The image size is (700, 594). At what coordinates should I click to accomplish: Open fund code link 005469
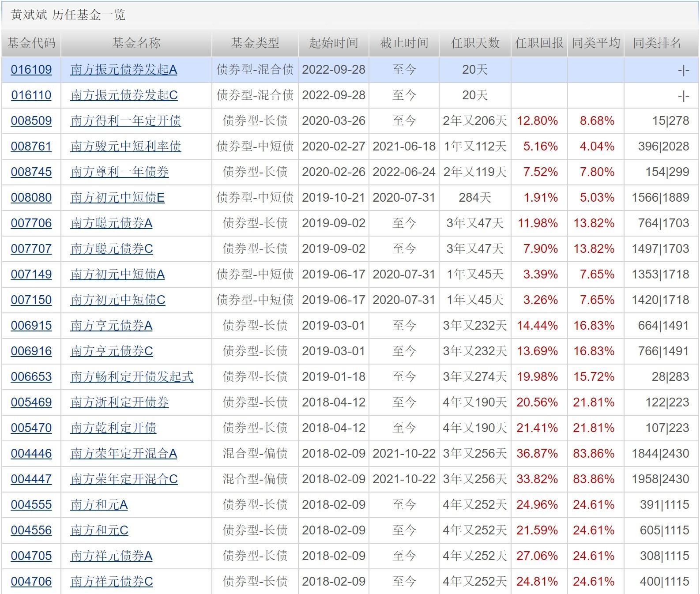[31, 402]
